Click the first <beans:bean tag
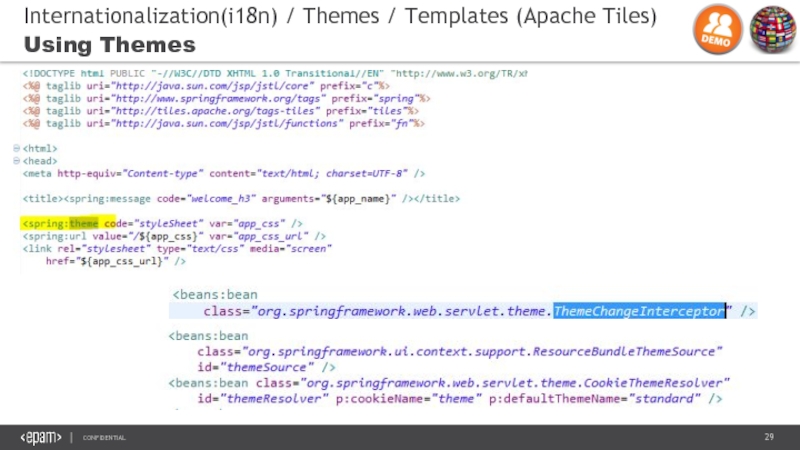Viewport: 800px width, 450px height. click(215, 294)
